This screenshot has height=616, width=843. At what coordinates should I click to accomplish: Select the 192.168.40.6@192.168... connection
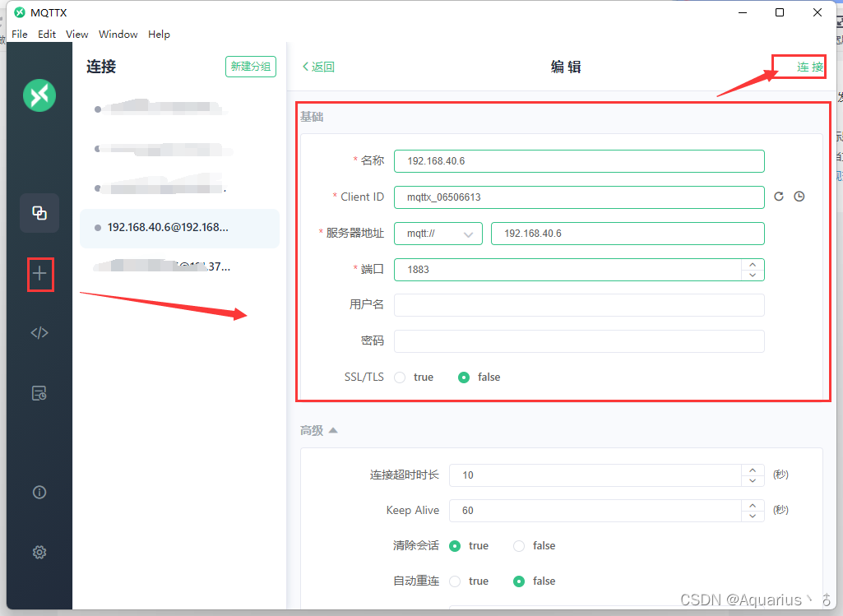pyautogui.click(x=179, y=228)
